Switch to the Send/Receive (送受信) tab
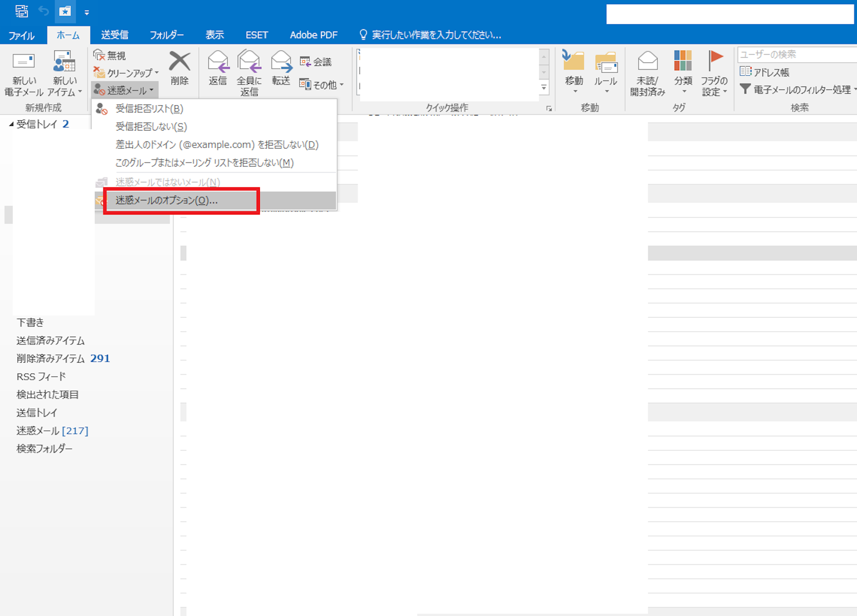Viewport: 857px width, 616px height. 115,35
